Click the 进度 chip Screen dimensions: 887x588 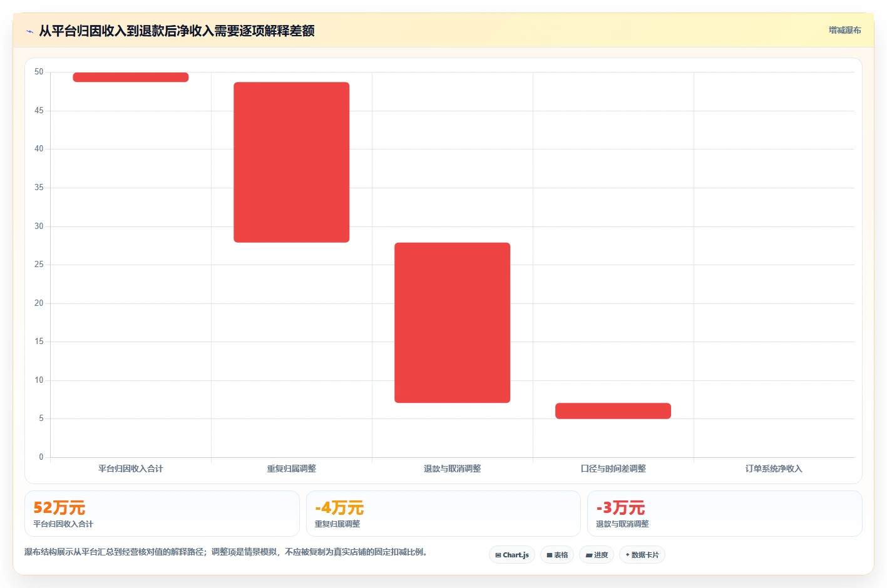[597, 555]
